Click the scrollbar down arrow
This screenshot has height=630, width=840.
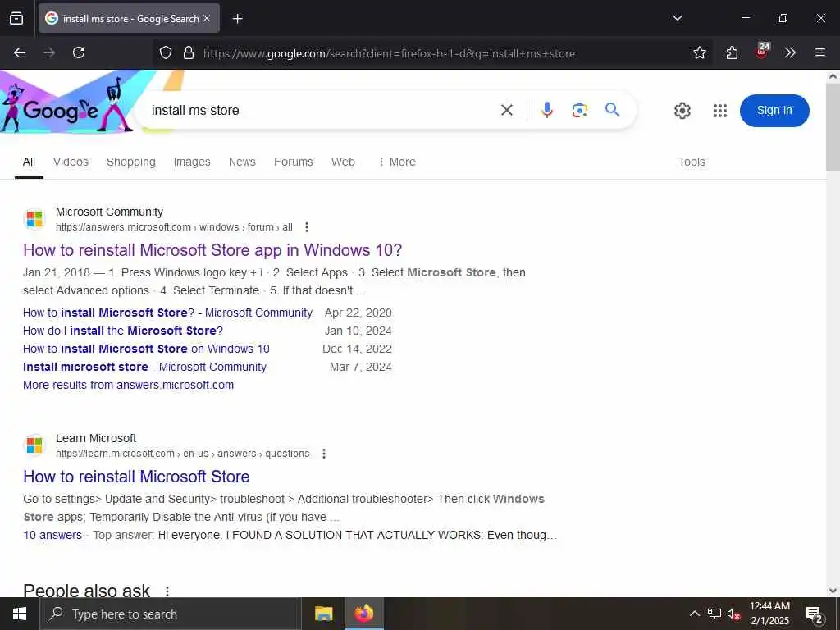point(833,591)
